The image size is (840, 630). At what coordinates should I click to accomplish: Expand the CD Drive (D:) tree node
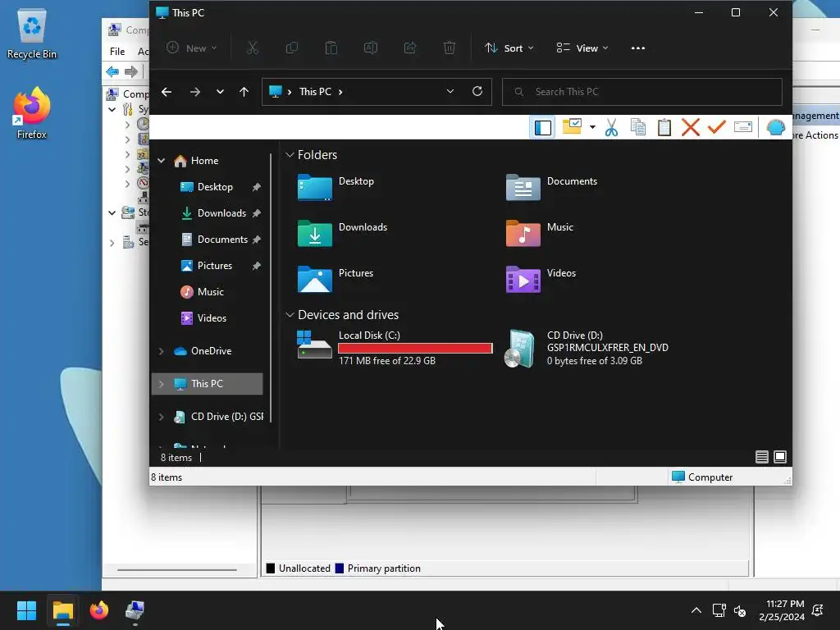[162, 416]
